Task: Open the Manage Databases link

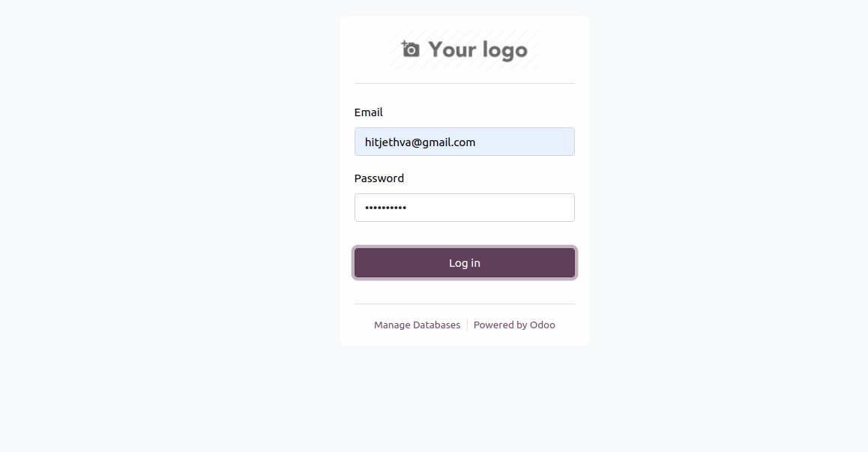Action: (x=417, y=325)
